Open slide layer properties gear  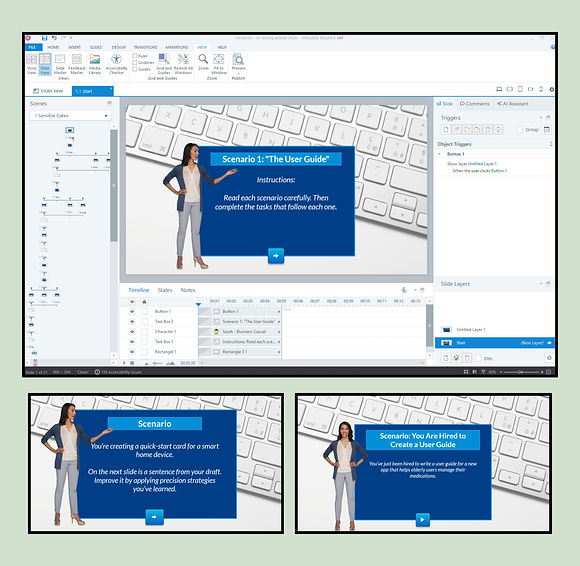click(x=549, y=358)
